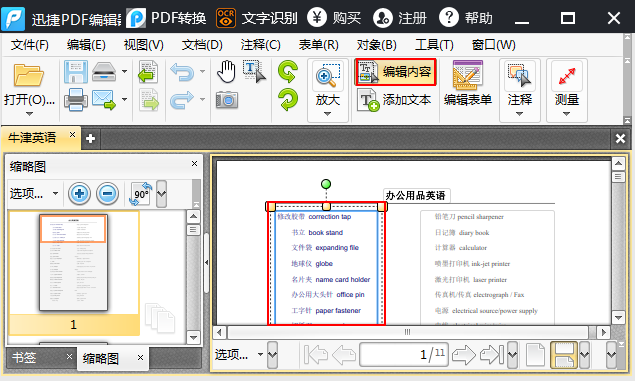635x381 pixels.
Task: Click the 打开 folder icon
Action: (x=29, y=75)
